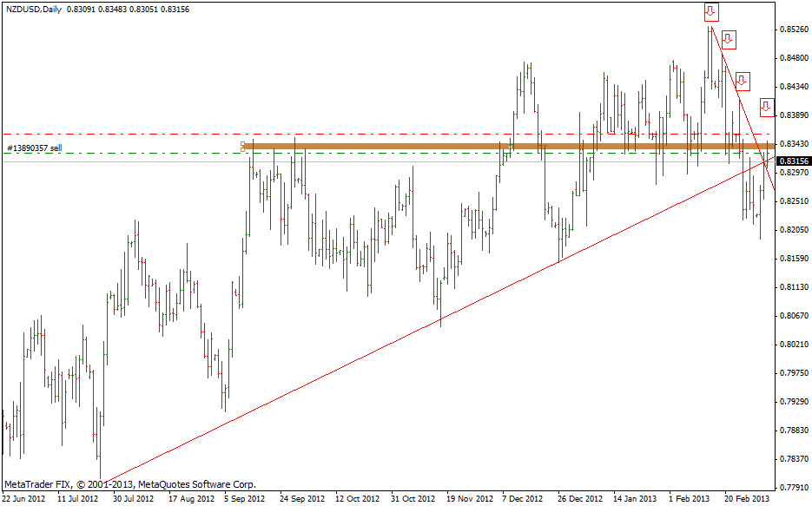
Task: Click the topmost red down-arrow marker
Action: (710, 11)
